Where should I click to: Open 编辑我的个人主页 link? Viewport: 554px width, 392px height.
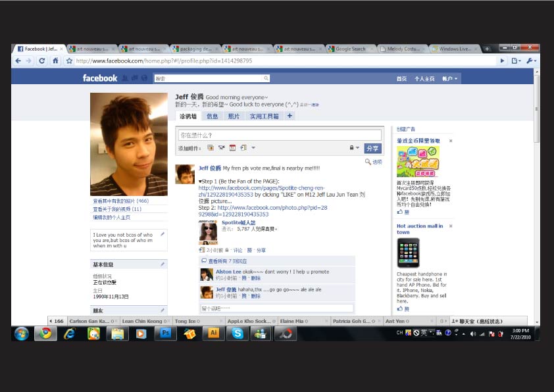pos(112,218)
